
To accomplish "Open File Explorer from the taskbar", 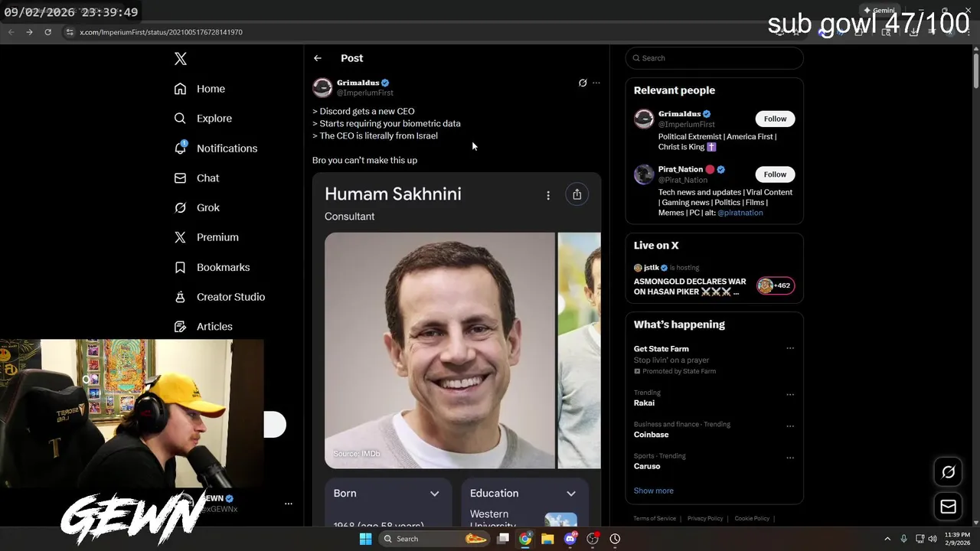I will click(x=547, y=539).
